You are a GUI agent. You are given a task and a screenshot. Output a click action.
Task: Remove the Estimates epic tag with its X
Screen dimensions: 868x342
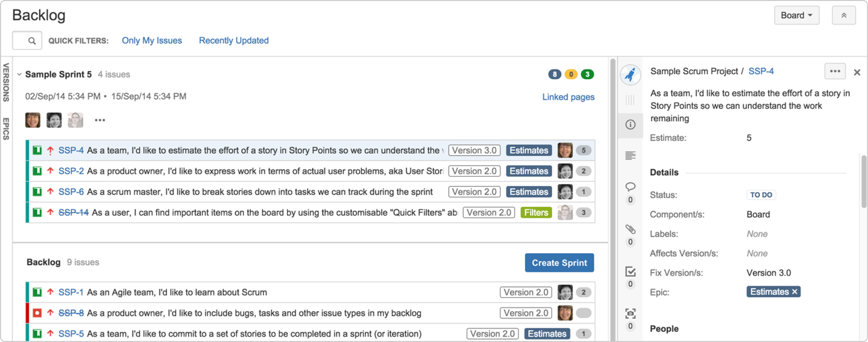[795, 292]
